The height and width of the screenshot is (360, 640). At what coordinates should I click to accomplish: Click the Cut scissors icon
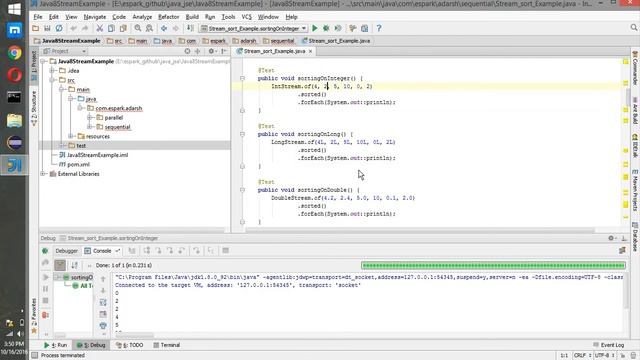(100, 28)
